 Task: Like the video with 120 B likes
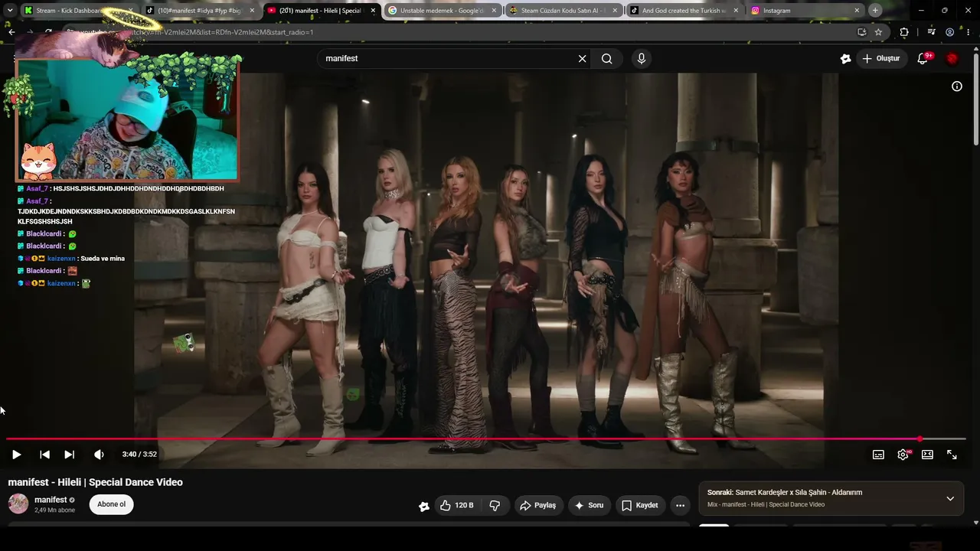(456, 505)
